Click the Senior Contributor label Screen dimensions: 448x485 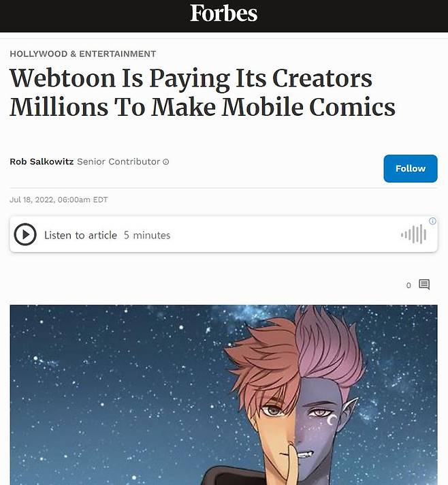pos(118,161)
